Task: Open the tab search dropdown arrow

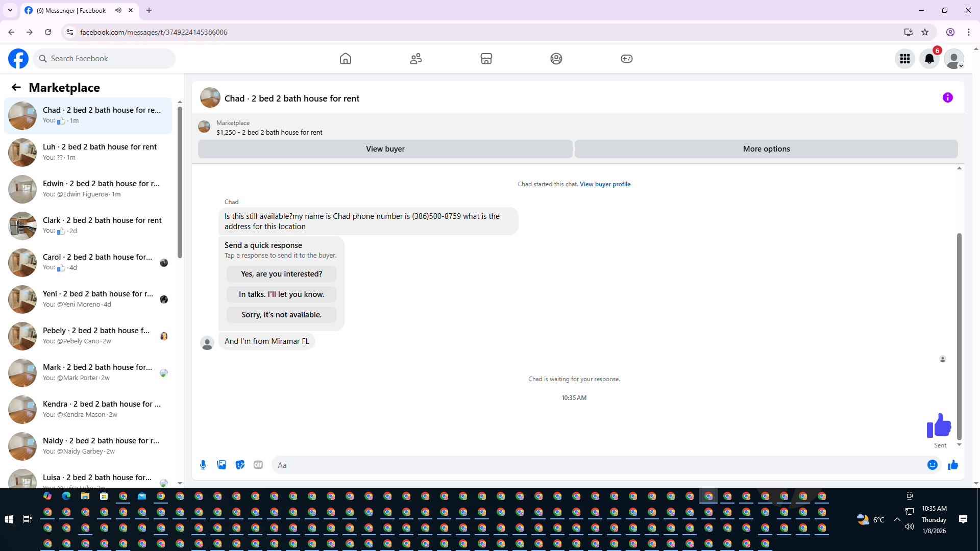Action: coord(10,10)
